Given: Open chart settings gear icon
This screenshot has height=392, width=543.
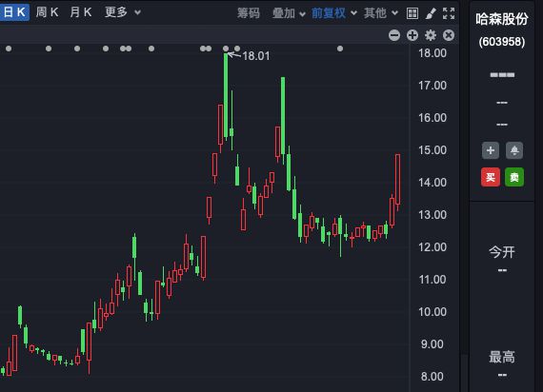Looking at the screenshot, I should point(431,35).
